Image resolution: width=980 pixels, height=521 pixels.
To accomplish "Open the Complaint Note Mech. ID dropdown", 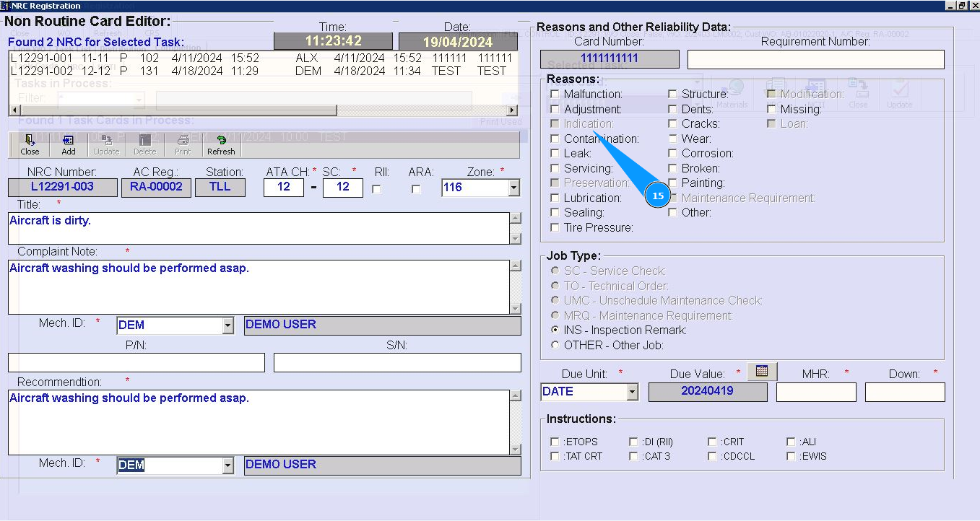I will coord(227,325).
